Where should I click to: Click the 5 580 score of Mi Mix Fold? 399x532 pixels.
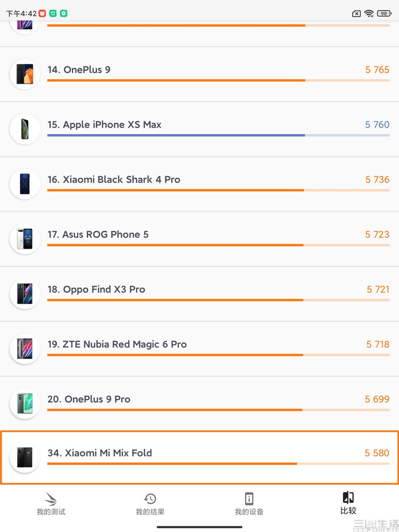point(377,453)
